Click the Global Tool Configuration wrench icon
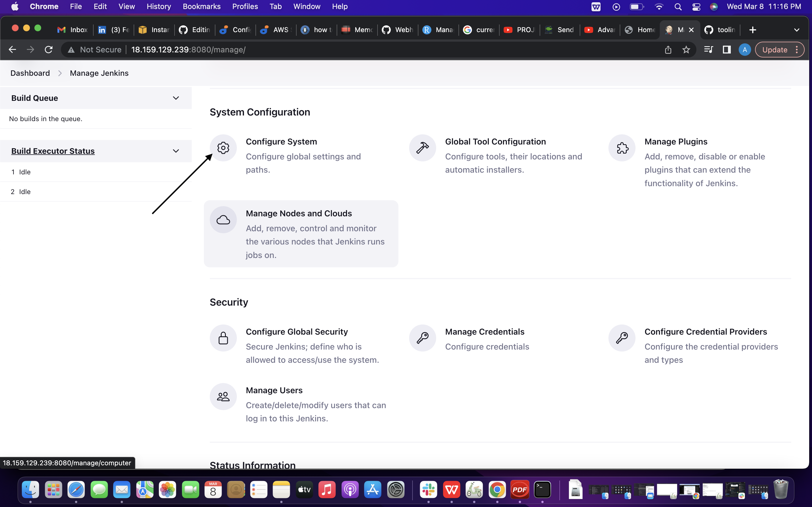The image size is (812, 507). (x=422, y=148)
